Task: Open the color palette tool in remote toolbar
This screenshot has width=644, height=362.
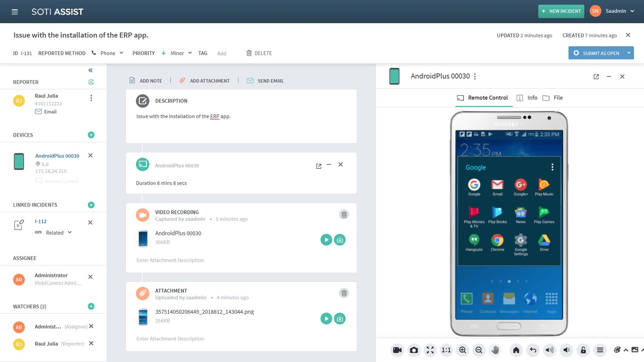Action: [x=617, y=350]
